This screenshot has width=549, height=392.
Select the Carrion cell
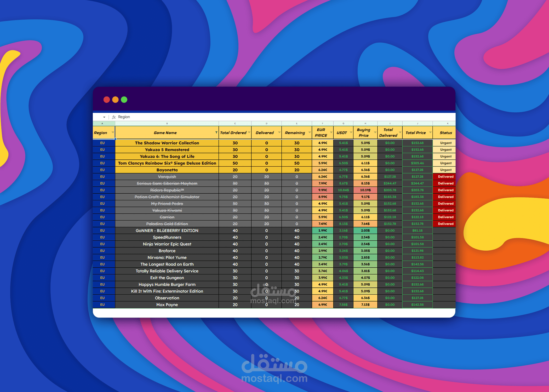(167, 217)
